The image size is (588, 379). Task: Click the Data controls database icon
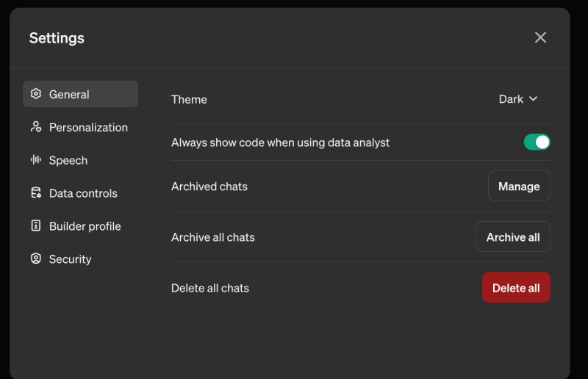click(35, 193)
